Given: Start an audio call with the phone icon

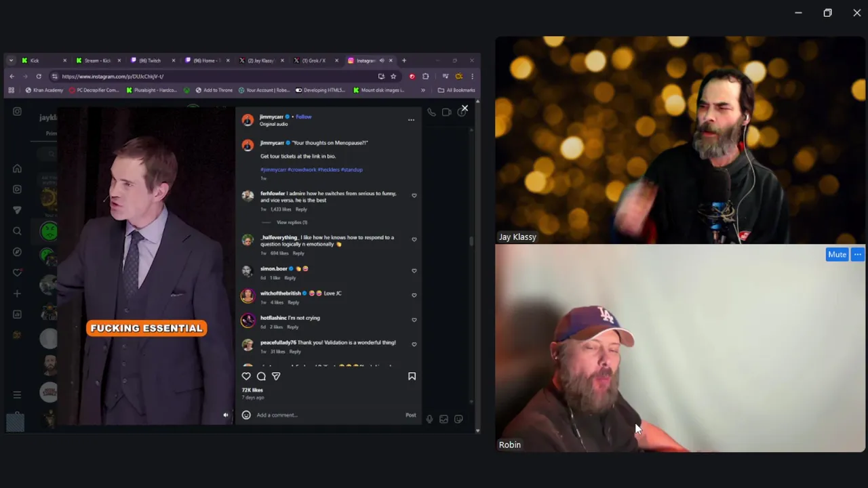Looking at the screenshot, I should click(x=431, y=112).
